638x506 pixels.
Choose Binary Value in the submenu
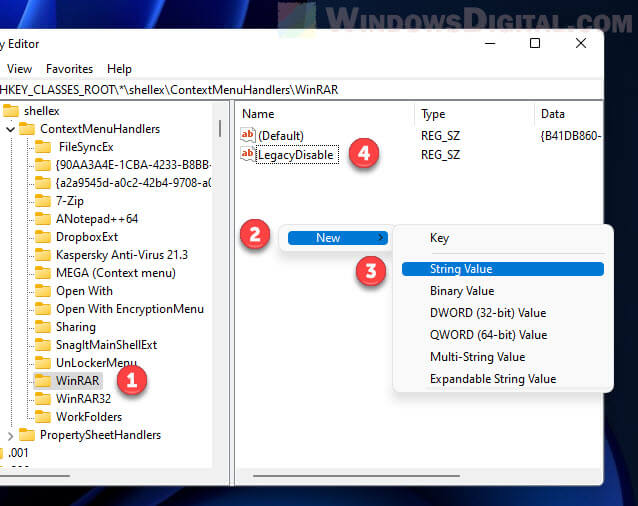pyautogui.click(x=462, y=291)
